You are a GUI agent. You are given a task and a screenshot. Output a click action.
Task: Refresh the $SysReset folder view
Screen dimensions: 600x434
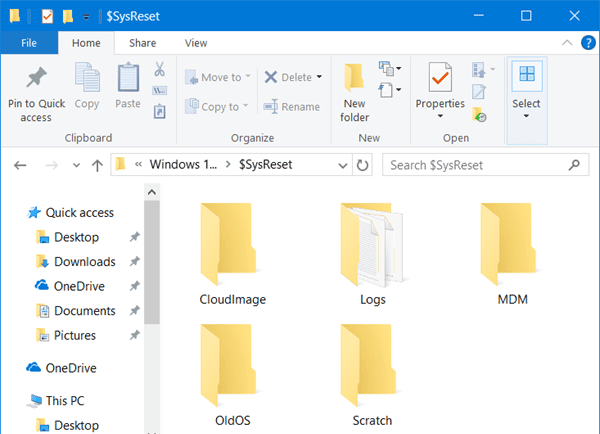(362, 165)
